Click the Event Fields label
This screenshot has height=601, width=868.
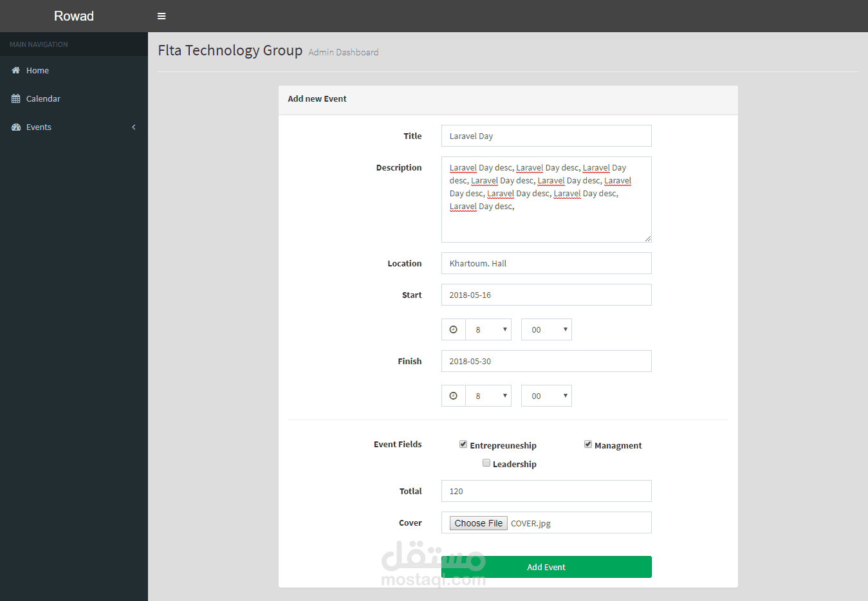click(x=398, y=444)
